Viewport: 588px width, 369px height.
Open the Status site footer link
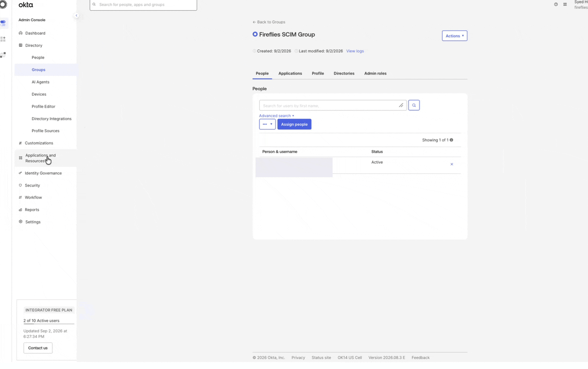tap(321, 358)
